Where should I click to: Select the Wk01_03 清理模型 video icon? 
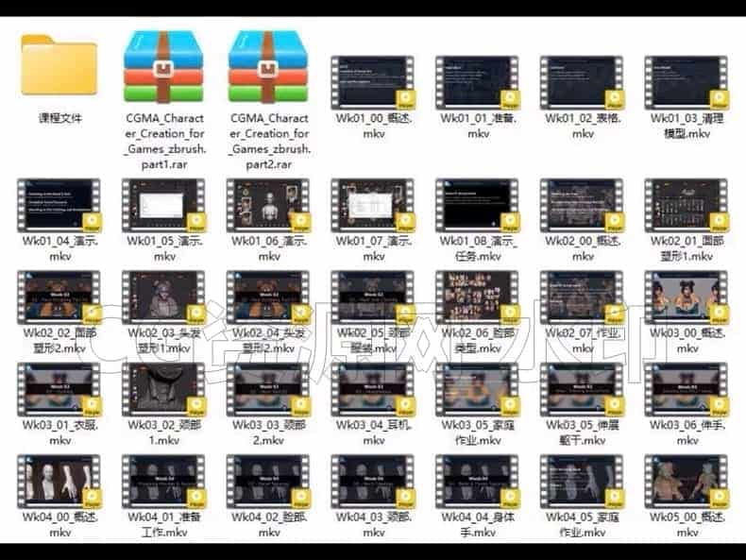point(687,83)
